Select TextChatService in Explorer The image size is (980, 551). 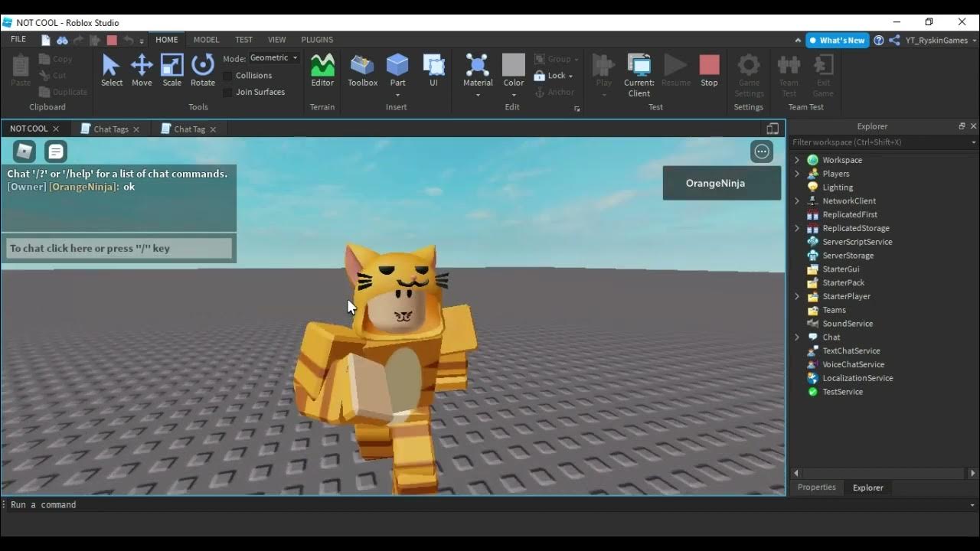click(851, 351)
